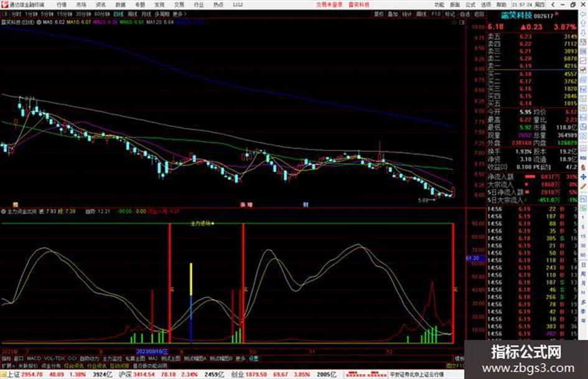Click the 复权 toolbar button

point(379,14)
